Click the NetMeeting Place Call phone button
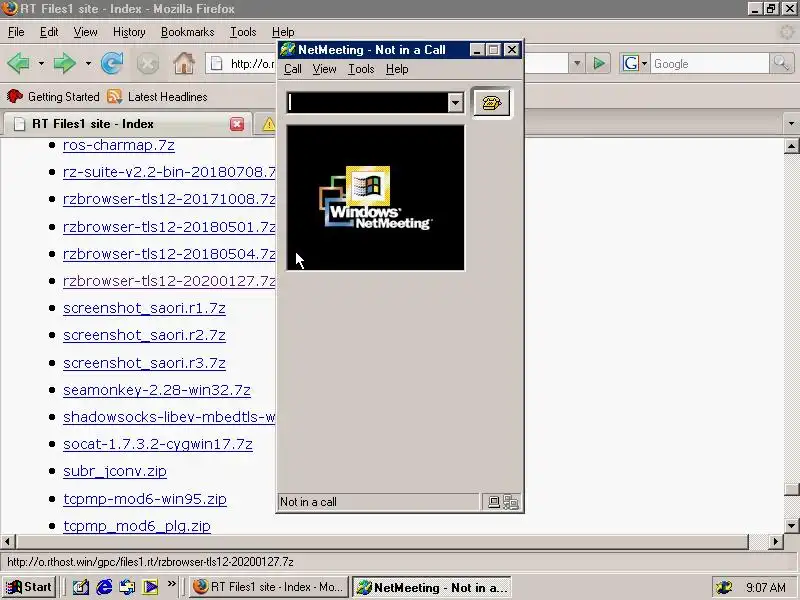The height and width of the screenshot is (600, 800). pyautogui.click(x=491, y=103)
